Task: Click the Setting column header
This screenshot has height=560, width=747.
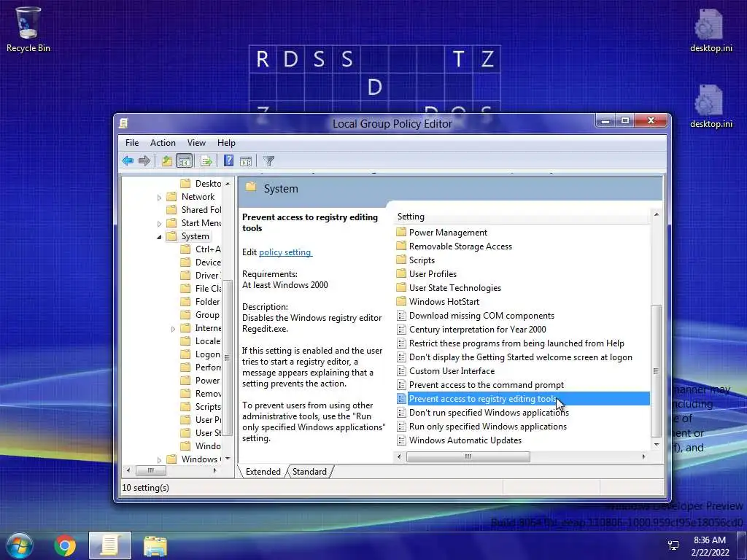Action: point(522,217)
